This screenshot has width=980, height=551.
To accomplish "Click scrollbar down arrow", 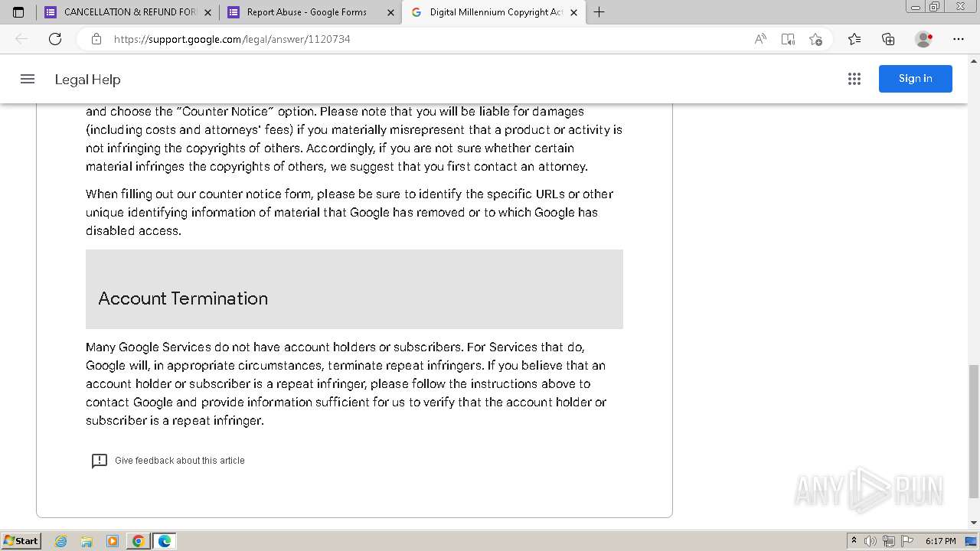I will coord(974,523).
